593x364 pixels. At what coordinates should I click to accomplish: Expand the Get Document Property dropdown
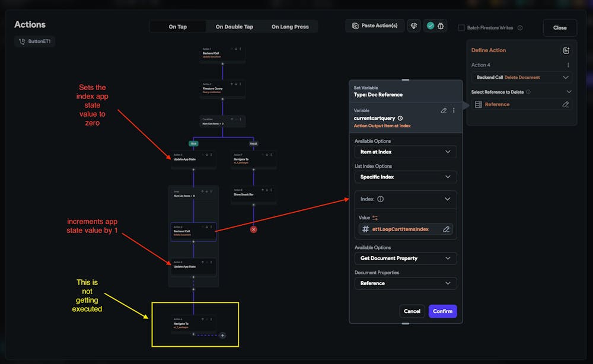click(x=405, y=258)
